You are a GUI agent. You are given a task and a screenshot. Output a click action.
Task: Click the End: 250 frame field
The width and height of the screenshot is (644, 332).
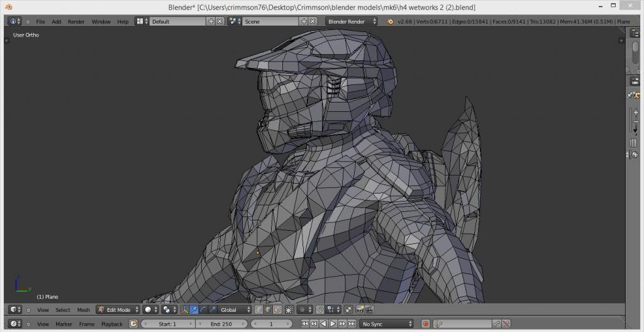pyautogui.click(x=222, y=324)
